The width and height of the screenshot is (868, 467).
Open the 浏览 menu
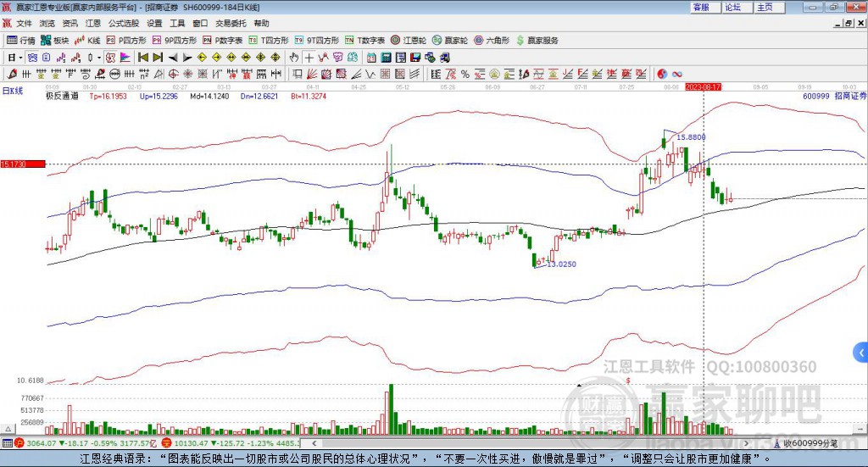(x=47, y=23)
